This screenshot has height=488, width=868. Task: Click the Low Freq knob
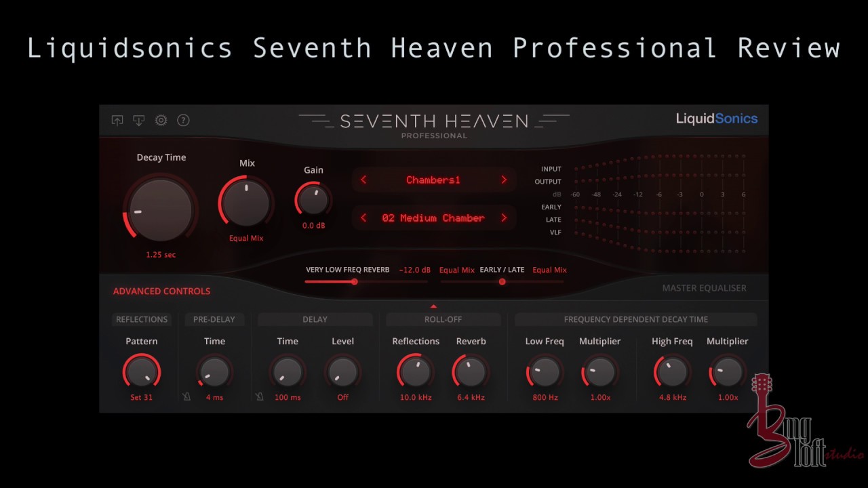click(x=545, y=372)
